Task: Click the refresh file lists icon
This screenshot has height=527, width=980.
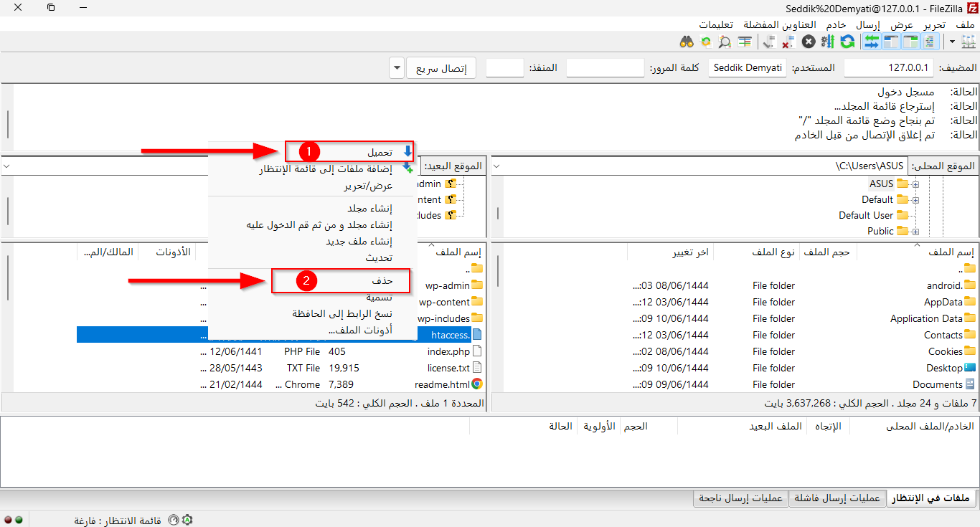Action: pos(847,42)
